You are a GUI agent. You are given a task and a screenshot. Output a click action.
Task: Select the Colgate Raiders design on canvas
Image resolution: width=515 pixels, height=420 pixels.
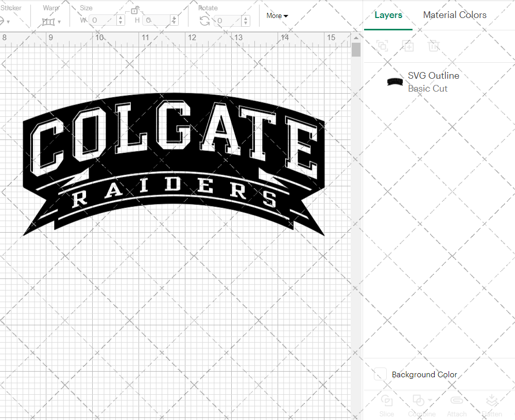[x=174, y=164]
